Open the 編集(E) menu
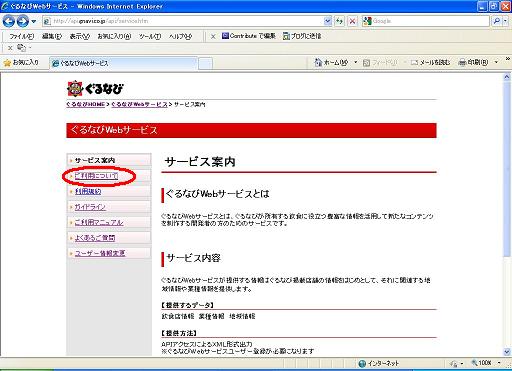This screenshot has height=371, width=512. coord(52,36)
